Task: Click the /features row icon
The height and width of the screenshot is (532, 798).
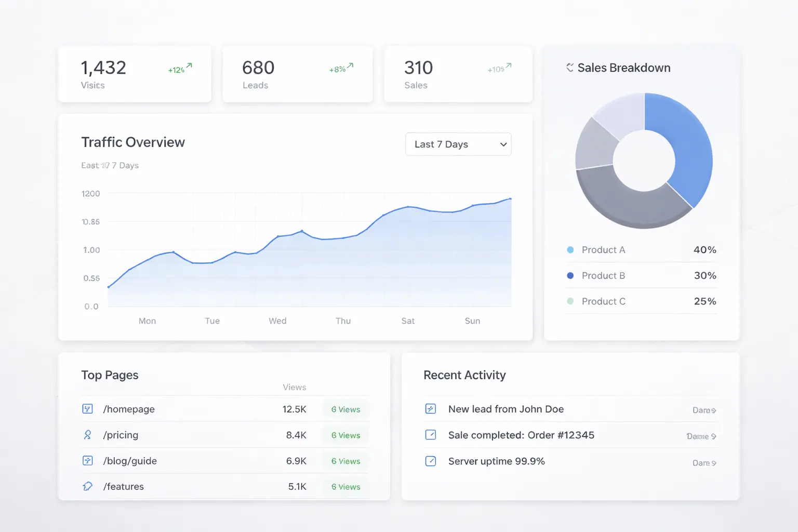Action: [x=87, y=486]
